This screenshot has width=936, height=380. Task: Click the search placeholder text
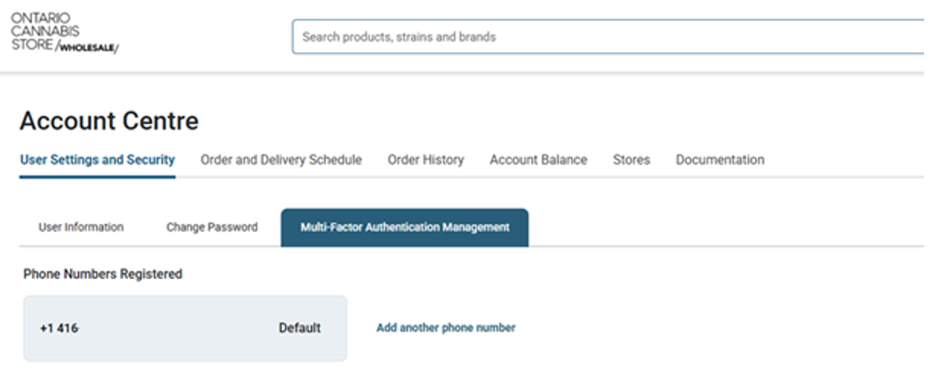pyautogui.click(x=399, y=37)
